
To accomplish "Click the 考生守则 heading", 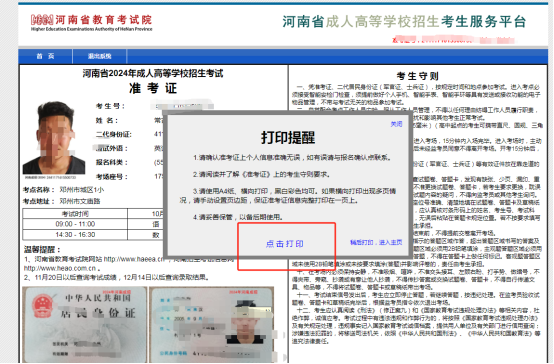I will click(417, 76).
